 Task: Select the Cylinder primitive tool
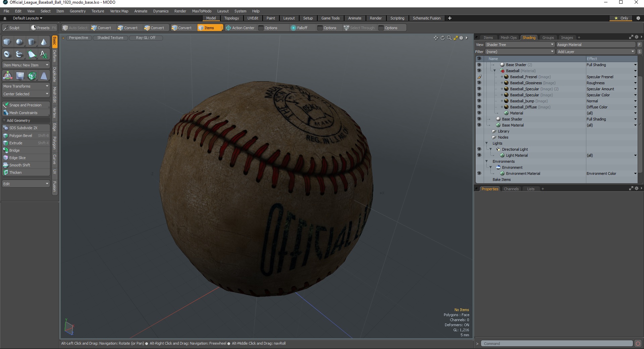click(32, 42)
